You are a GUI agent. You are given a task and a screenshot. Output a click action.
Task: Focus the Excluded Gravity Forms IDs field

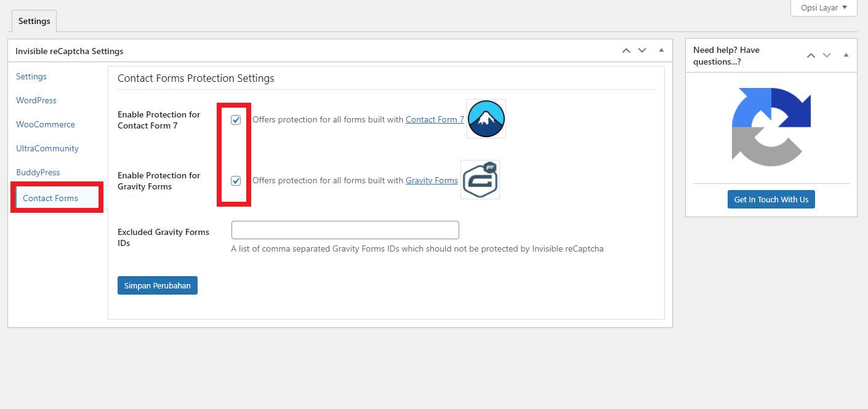point(345,230)
